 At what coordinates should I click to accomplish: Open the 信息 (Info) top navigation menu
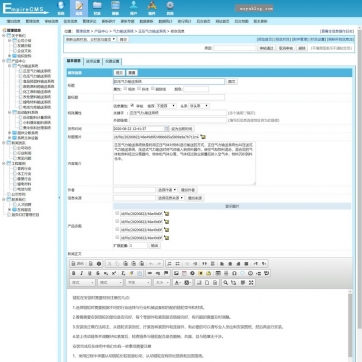tap(79, 8)
